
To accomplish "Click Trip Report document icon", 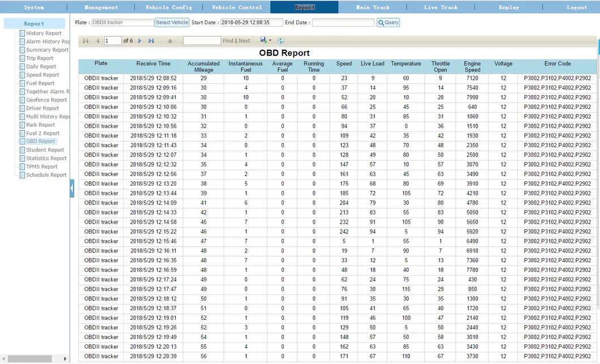I will point(22,58).
